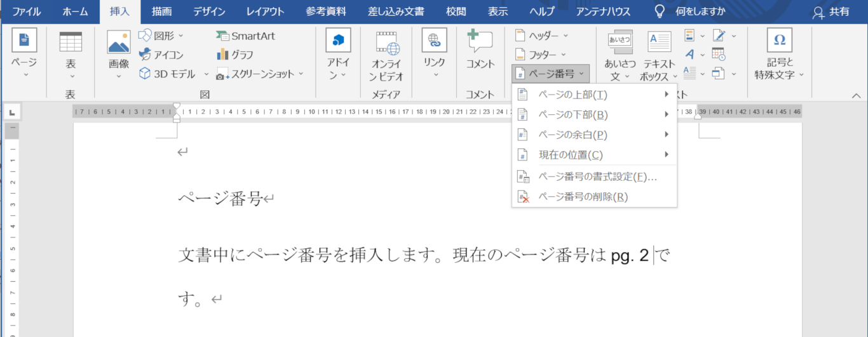
Task: Click the 共有 (Share) button
Action: [x=831, y=11]
